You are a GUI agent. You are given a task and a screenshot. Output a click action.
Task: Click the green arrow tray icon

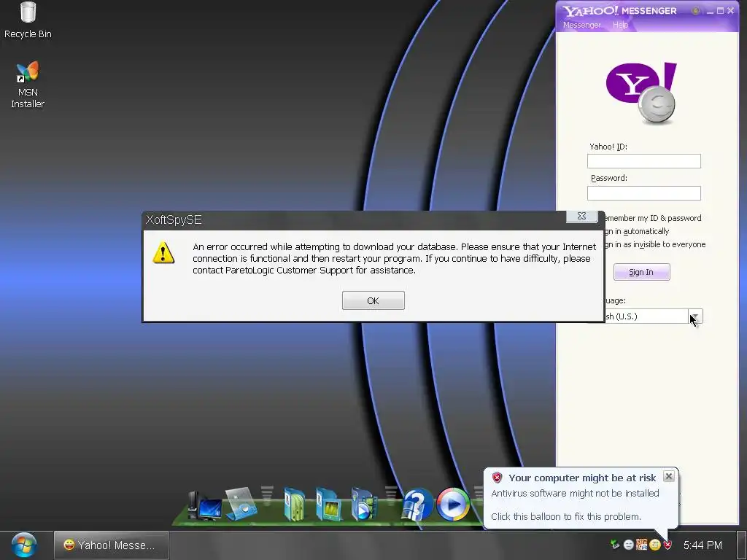click(614, 544)
